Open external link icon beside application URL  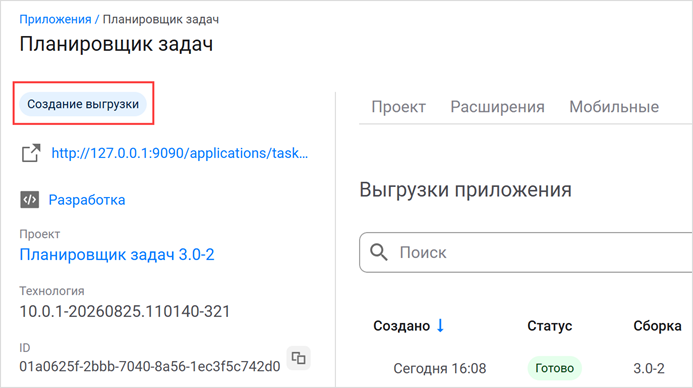[x=31, y=153]
